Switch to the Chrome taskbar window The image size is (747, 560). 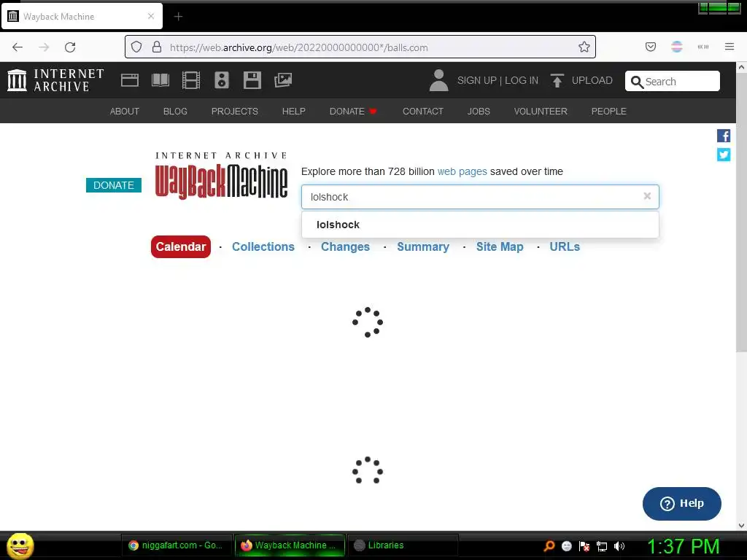(177, 545)
